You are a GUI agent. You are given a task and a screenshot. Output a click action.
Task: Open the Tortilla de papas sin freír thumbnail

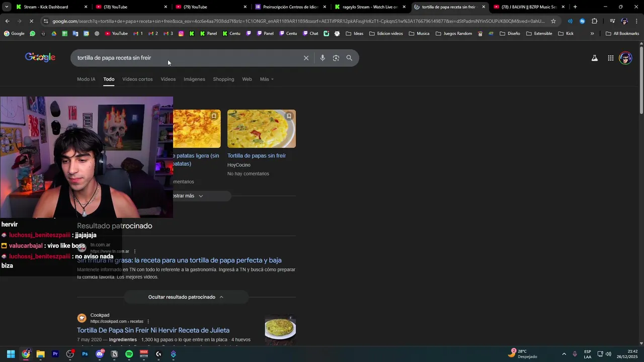point(262,129)
